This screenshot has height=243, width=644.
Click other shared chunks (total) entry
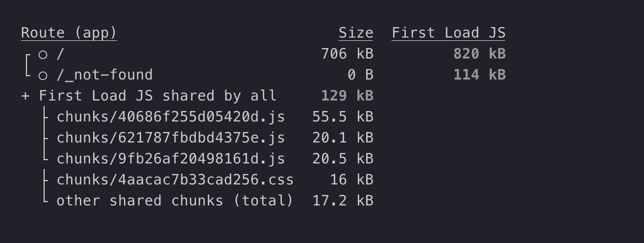click(x=175, y=201)
